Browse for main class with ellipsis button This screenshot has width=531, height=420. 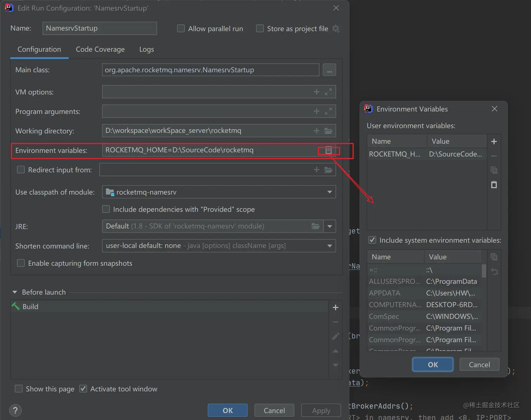329,70
